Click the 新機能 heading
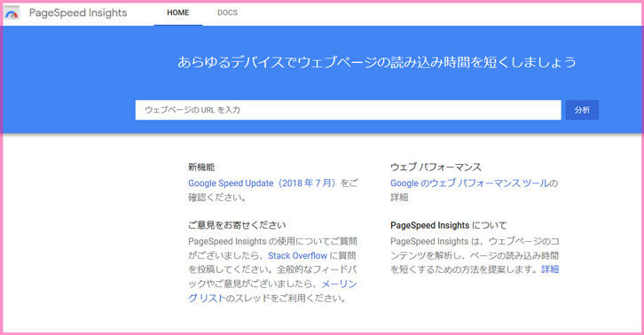 201,167
